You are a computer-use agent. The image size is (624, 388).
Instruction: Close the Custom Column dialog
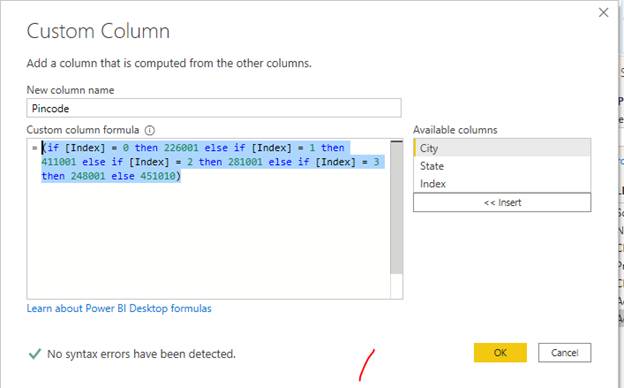coord(603,13)
